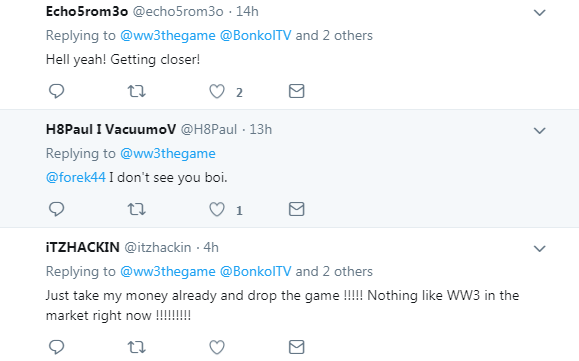Image resolution: width=579 pixels, height=361 pixels.
Task: Share H8Paul's tweet via message envelope
Action: point(297,209)
